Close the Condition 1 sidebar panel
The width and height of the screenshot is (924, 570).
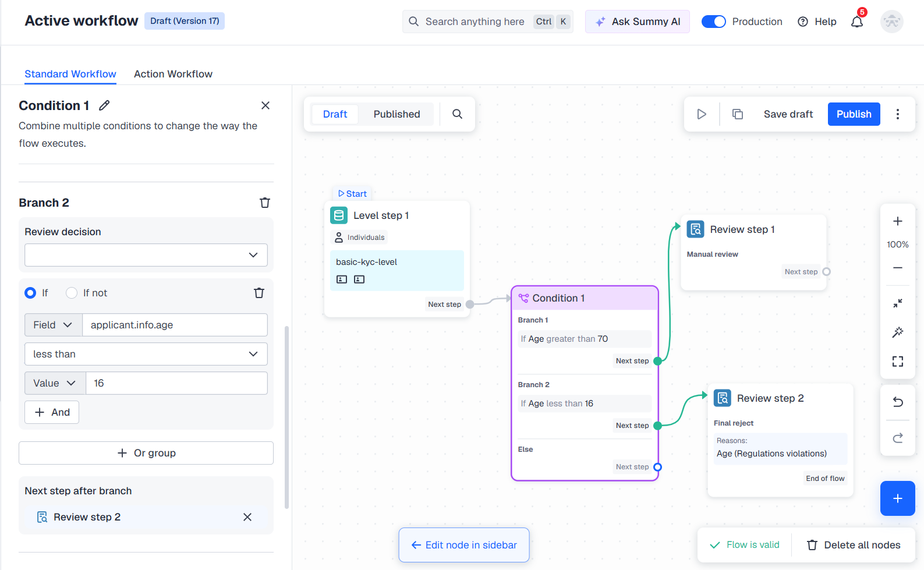point(265,105)
